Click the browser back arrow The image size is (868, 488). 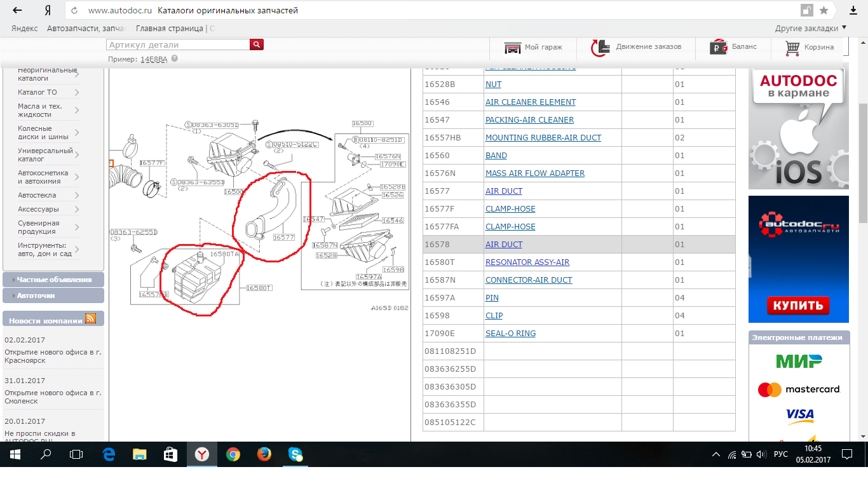17,11
